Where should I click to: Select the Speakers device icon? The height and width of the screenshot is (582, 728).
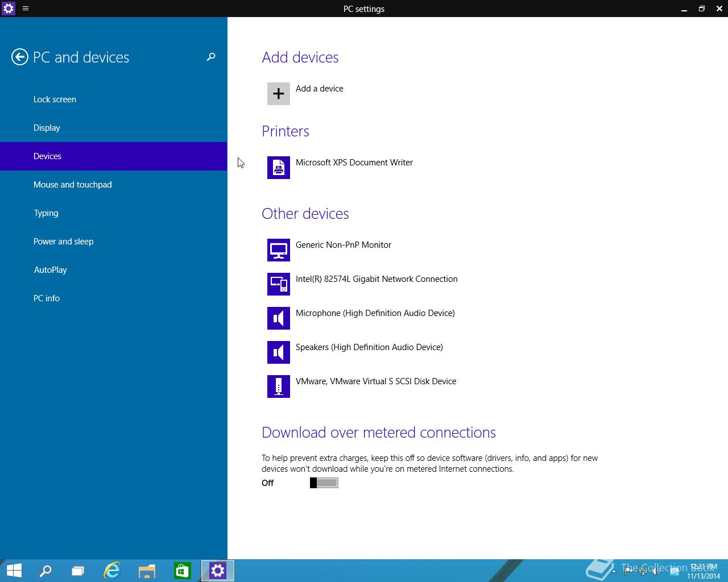pyautogui.click(x=279, y=352)
